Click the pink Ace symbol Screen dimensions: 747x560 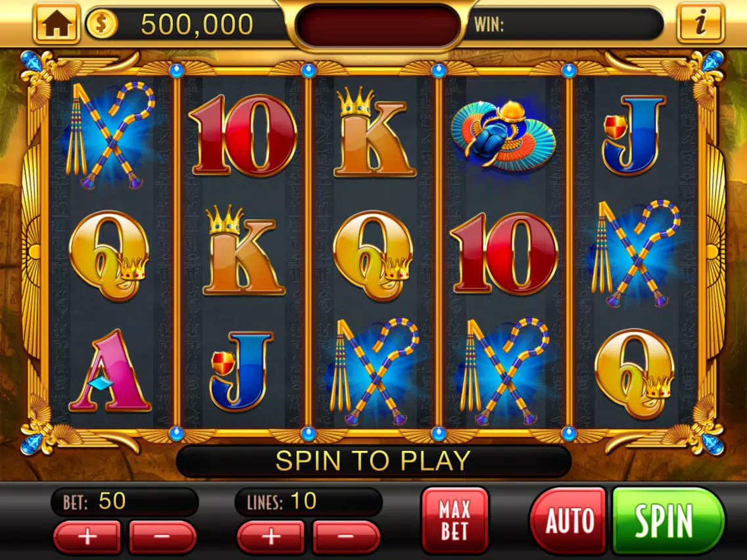click(x=110, y=370)
